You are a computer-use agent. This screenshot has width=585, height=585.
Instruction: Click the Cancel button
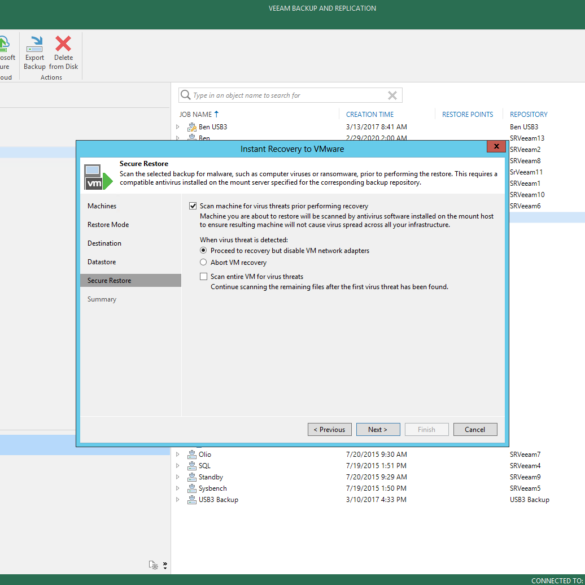(475, 429)
